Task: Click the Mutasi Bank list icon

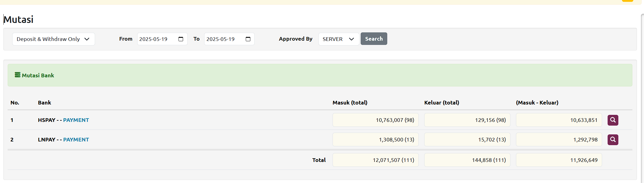Action: click(18, 75)
